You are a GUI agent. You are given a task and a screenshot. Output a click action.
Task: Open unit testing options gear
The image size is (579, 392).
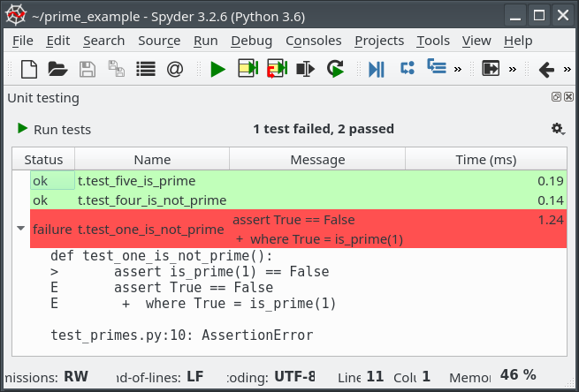click(558, 129)
